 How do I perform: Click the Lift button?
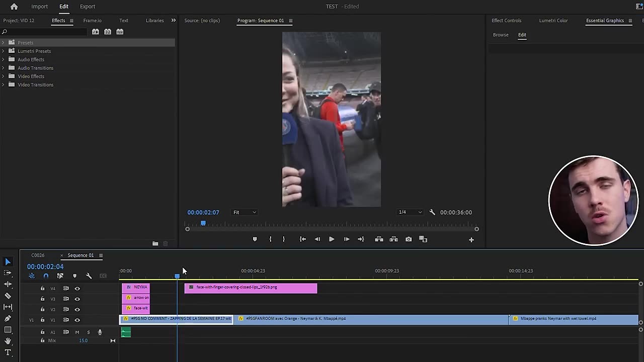coord(379,239)
